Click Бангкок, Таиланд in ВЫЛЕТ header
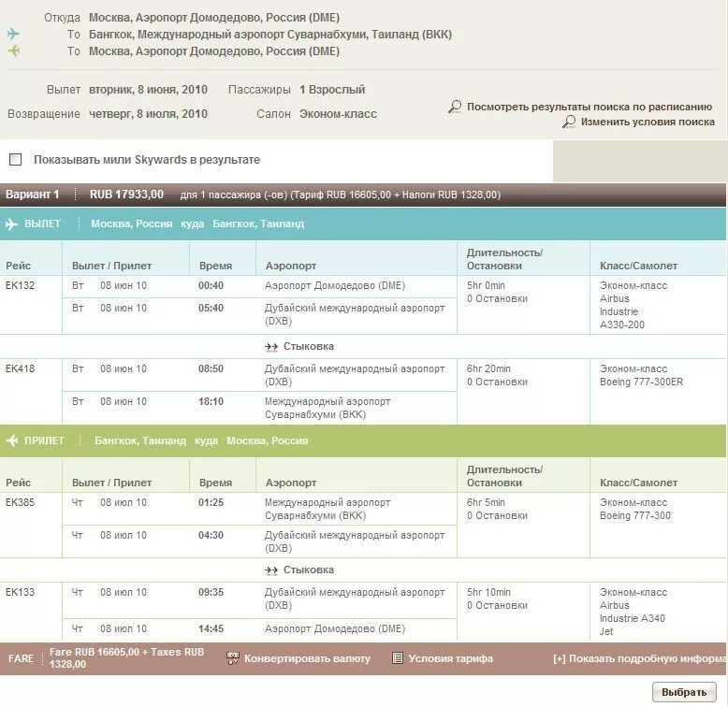The height and width of the screenshot is (707, 728). pos(258,224)
